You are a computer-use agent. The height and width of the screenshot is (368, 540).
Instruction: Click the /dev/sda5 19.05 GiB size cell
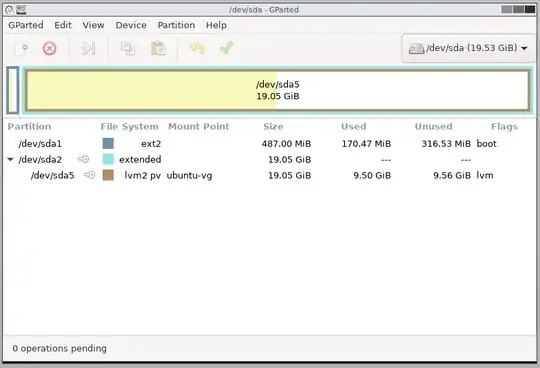click(x=290, y=176)
